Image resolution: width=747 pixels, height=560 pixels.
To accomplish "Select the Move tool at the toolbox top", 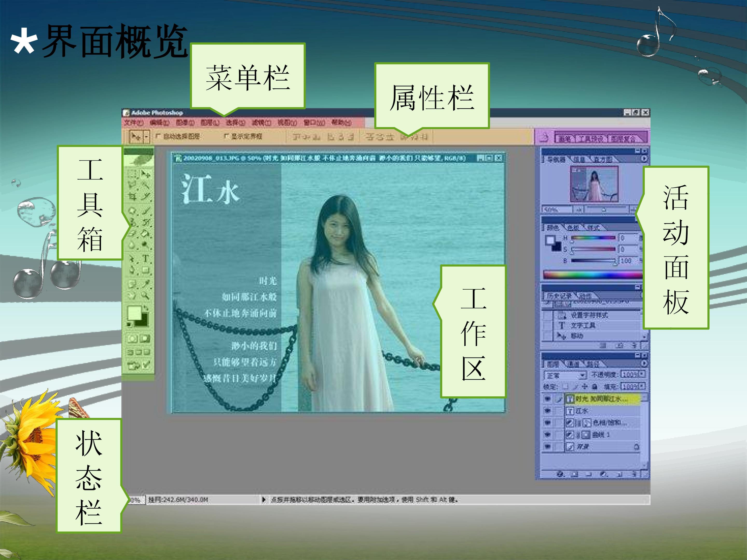I will coord(146,174).
